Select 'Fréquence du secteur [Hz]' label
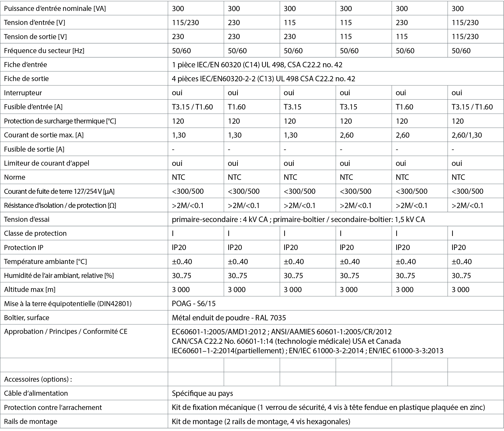The width and height of the screenshot is (504, 431). [x=44, y=51]
